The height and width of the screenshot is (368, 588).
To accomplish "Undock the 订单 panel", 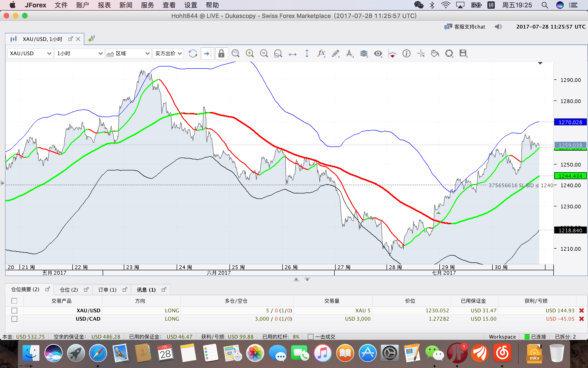I will click(125, 289).
